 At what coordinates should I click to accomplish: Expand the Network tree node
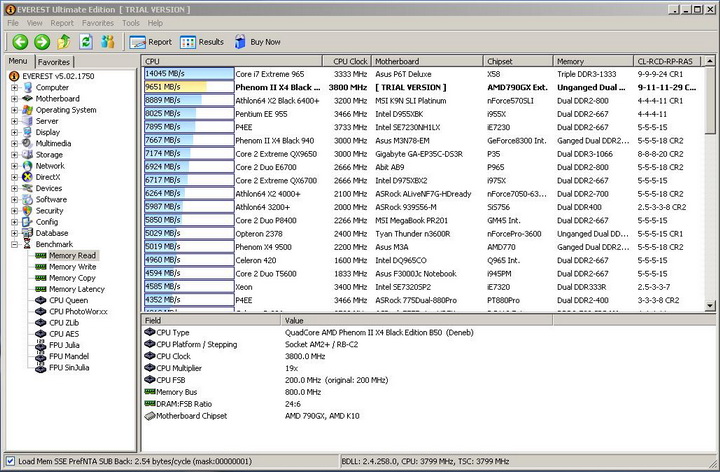click(14, 166)
